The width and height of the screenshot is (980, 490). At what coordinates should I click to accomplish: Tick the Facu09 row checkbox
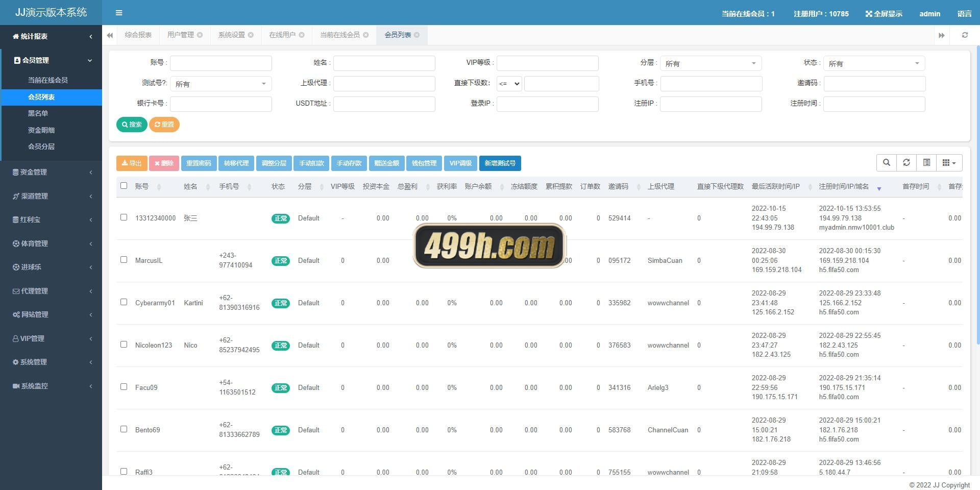pos(124,387)
